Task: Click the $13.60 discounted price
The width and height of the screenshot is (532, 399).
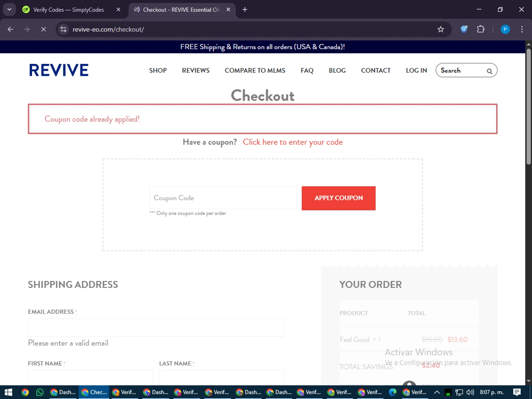Action: click(x=457, y=339)
